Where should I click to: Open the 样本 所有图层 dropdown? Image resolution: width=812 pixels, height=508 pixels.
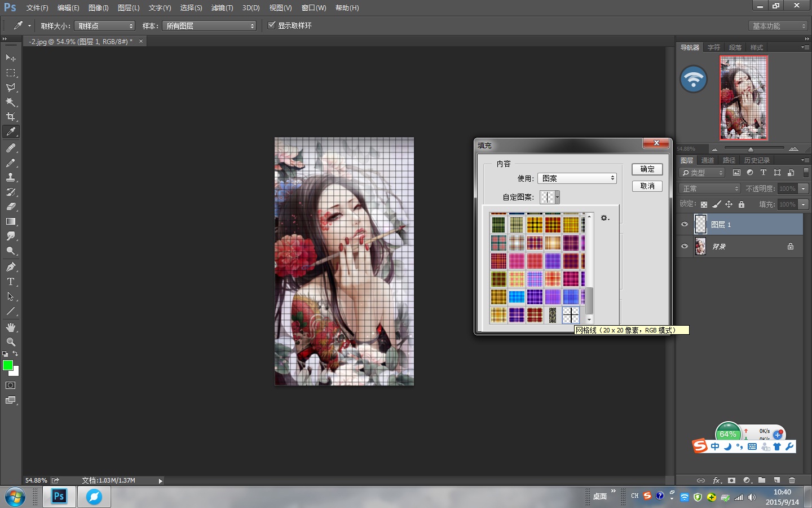[209, 26]
